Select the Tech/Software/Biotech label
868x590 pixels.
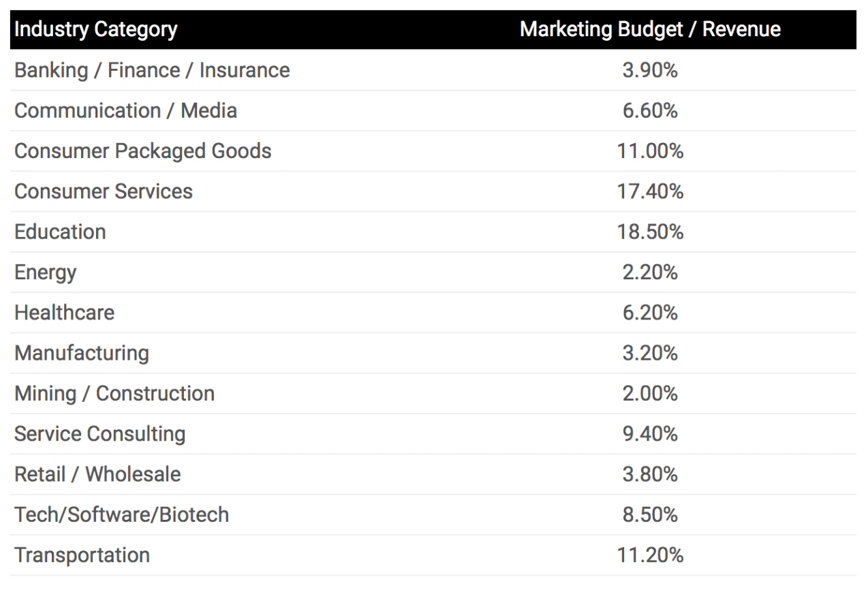click(x=122, y=514)
